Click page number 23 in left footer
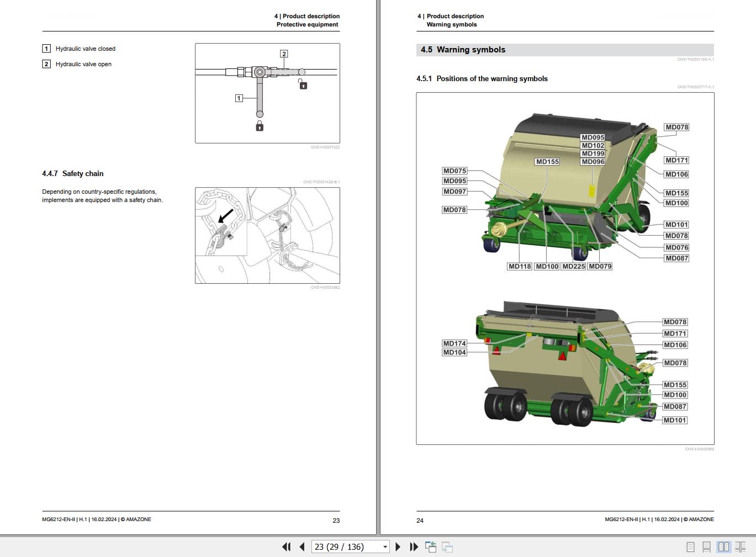The width and height of the screenshot is (756, 557). pos(336,521)
